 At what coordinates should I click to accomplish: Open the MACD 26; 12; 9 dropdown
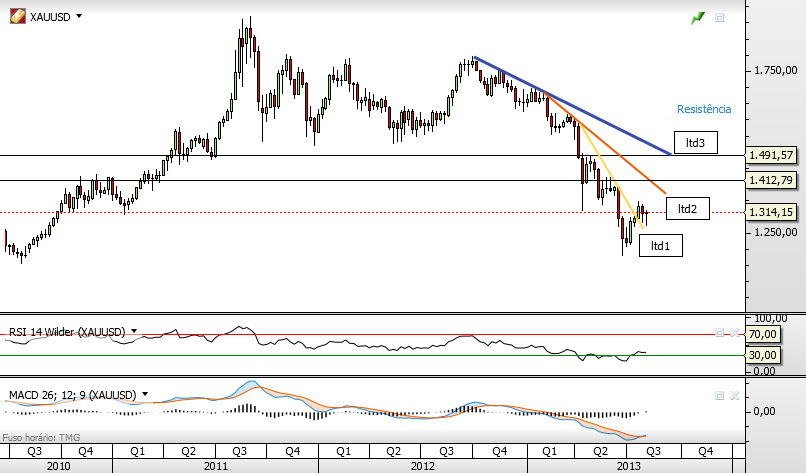[x=145, y=394]
